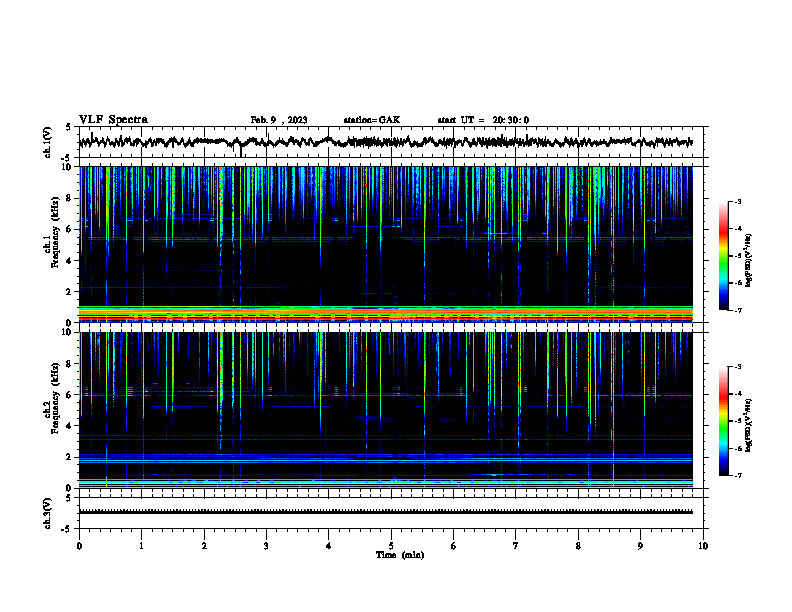Click the 7 minute tick label
The height and width of the screenshot is (612, 792).
[516, 546]
